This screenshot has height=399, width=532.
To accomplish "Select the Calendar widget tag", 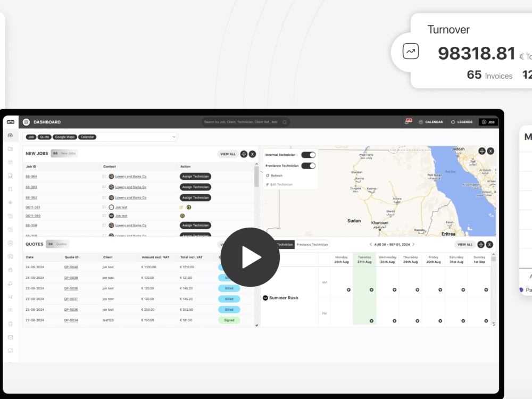I will (87, 137).
